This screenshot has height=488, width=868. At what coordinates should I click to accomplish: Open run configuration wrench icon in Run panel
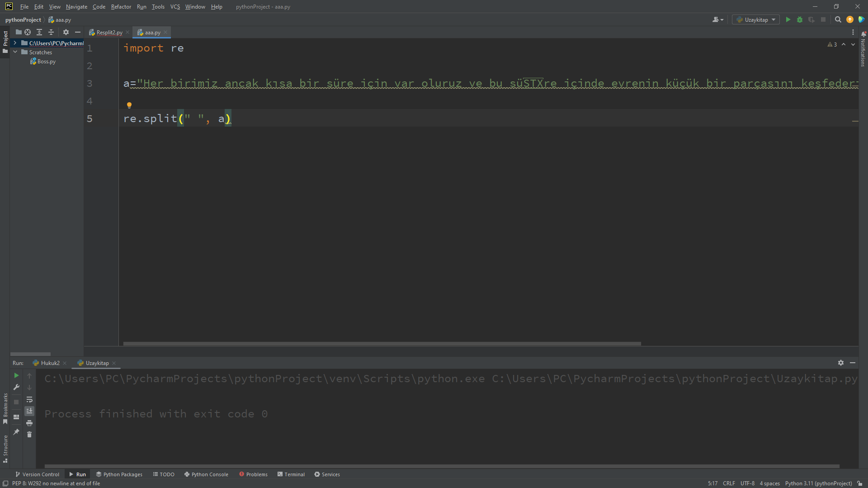[x=16, y=387]
